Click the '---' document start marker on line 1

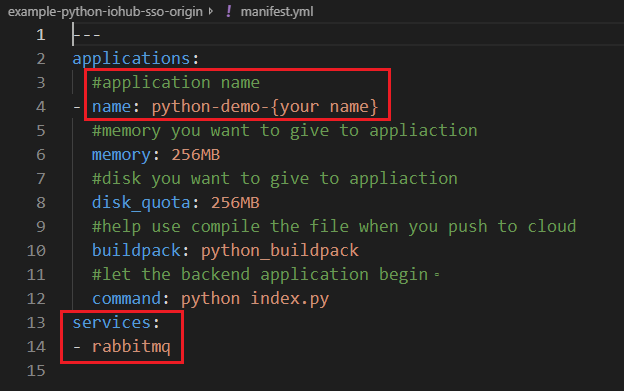pos(86,35)
